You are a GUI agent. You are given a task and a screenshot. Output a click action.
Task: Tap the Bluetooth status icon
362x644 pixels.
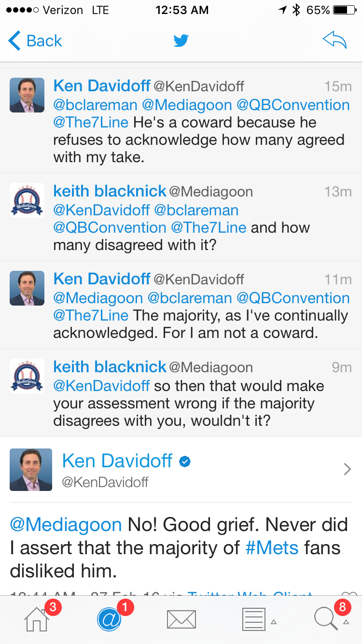click(x=296, y=10)
